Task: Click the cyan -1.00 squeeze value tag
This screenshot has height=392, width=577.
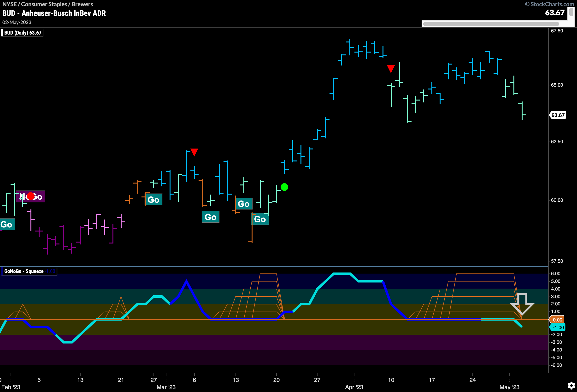Action: point(558,327)
